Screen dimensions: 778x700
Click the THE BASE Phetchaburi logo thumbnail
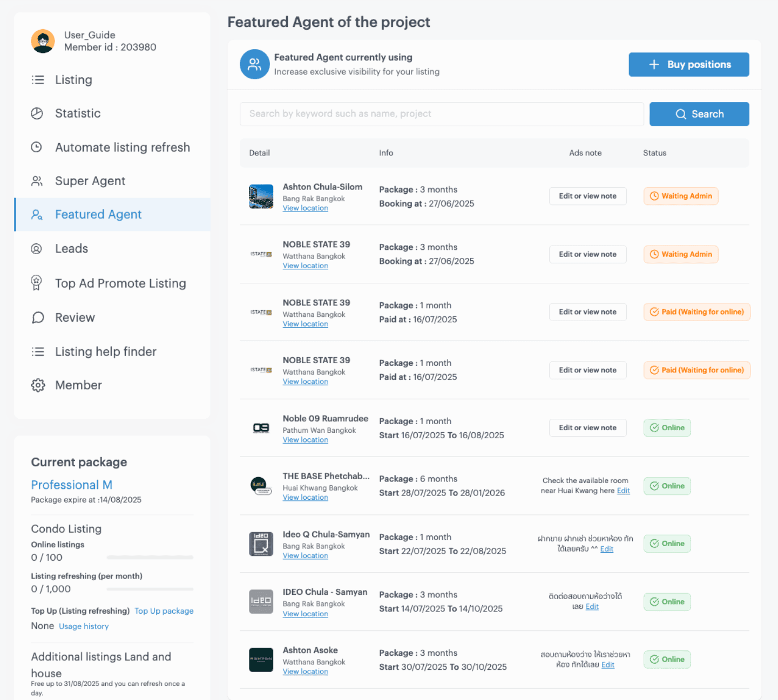(261, 486)
